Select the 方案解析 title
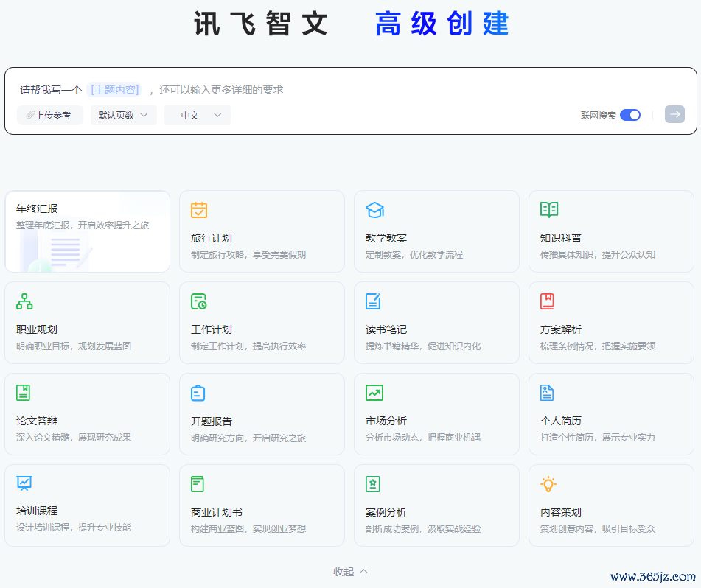701x588 pixels. coord(561,329)
